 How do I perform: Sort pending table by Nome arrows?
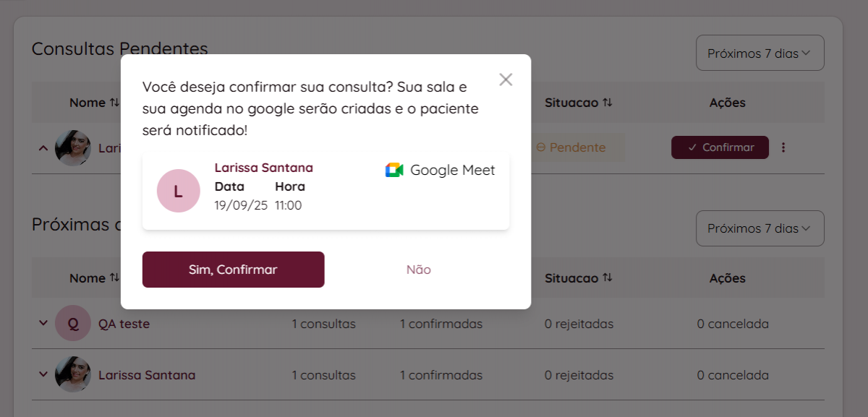coord(114,103)
